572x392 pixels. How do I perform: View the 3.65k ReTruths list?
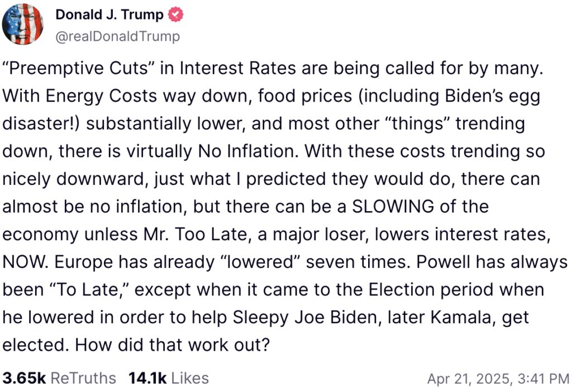click(59, 378)
